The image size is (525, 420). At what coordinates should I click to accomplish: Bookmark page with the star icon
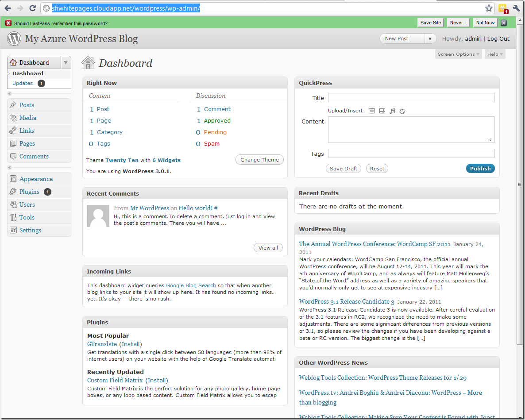tap(489, 8)
